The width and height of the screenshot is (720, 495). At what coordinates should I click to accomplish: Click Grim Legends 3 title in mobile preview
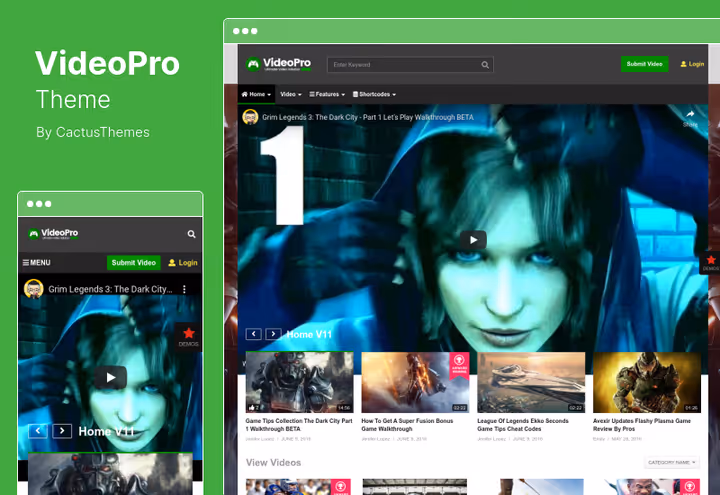[x=110, y=289]
